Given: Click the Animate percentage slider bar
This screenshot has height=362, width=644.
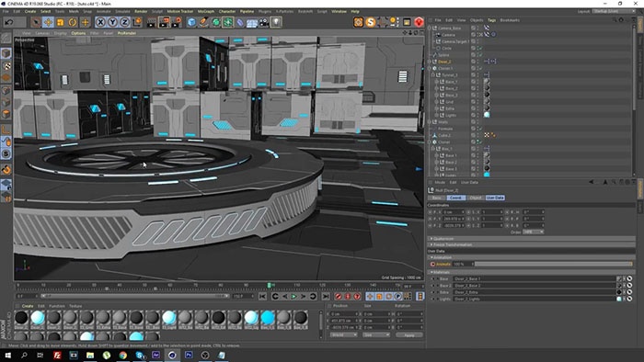Looking at the screenshot, I should (x=553, y=264).
